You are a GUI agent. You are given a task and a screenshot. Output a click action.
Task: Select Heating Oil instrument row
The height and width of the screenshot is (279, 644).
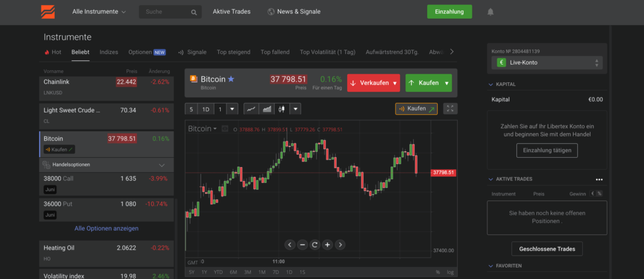[x=106, y=254]
